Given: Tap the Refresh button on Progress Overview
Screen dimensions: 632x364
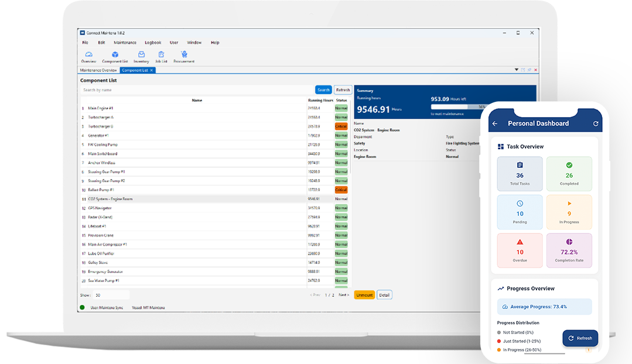Looking at the screenshot, I should click(x=581, y=338).
